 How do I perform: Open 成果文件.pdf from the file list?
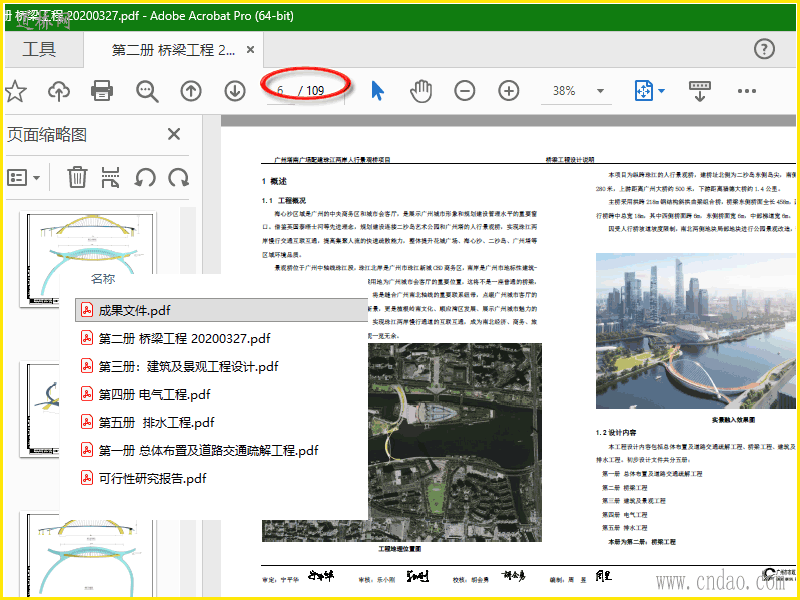134,310
